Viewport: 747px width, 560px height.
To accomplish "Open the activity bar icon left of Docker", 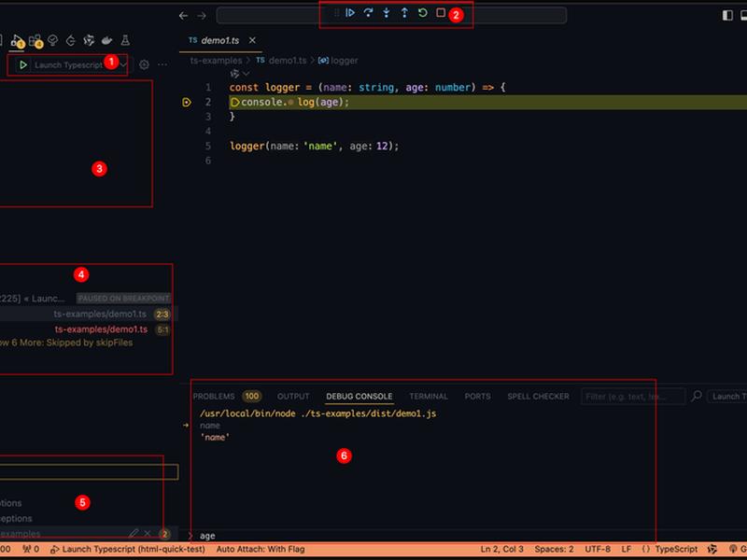I will pos(89,40).
